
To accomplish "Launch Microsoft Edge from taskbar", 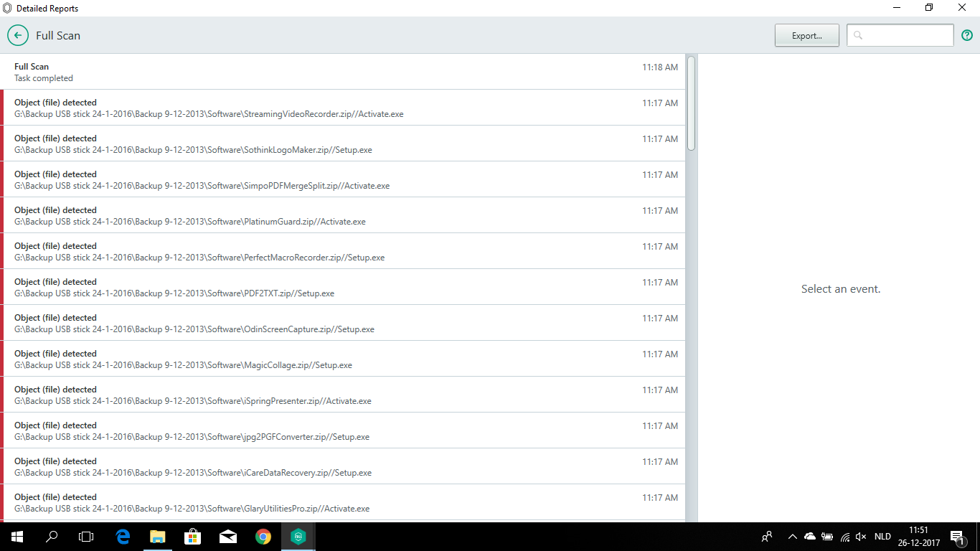I will click(123, 536).
